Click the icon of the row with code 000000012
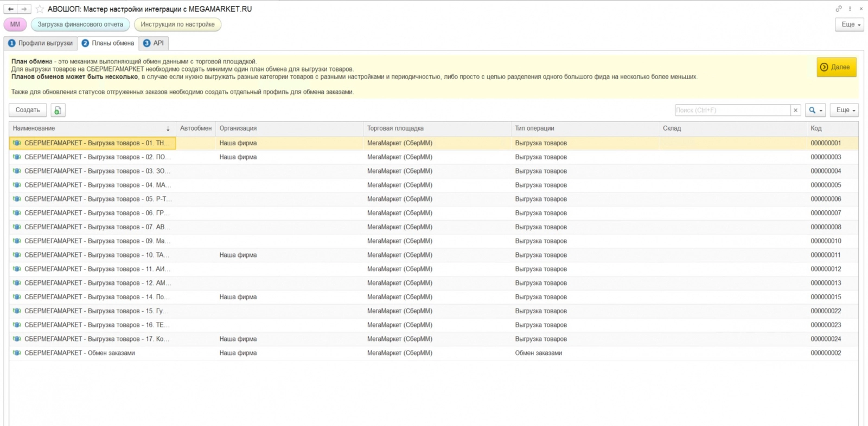 (17, 269)
